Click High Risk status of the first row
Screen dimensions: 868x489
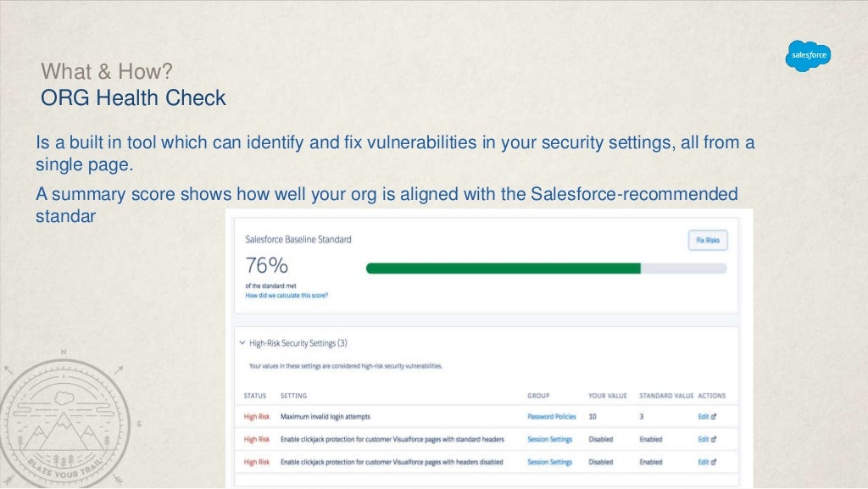point(256,417)
